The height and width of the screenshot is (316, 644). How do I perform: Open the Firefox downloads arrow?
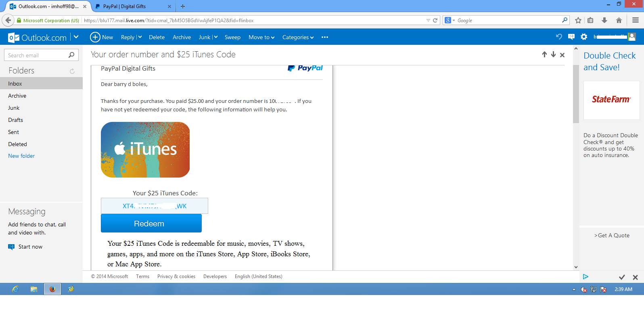(x=604, y=20)
